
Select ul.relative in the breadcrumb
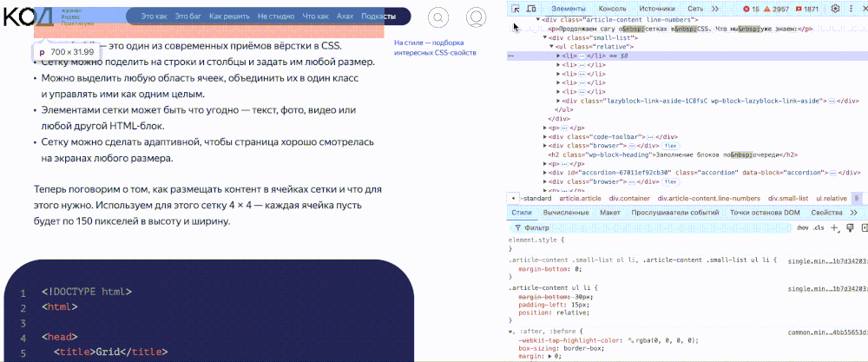(x=832, y=198)
